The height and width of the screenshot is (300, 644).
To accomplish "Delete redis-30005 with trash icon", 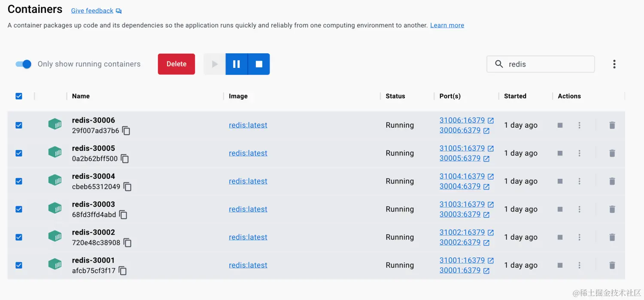I will (612, 153).
